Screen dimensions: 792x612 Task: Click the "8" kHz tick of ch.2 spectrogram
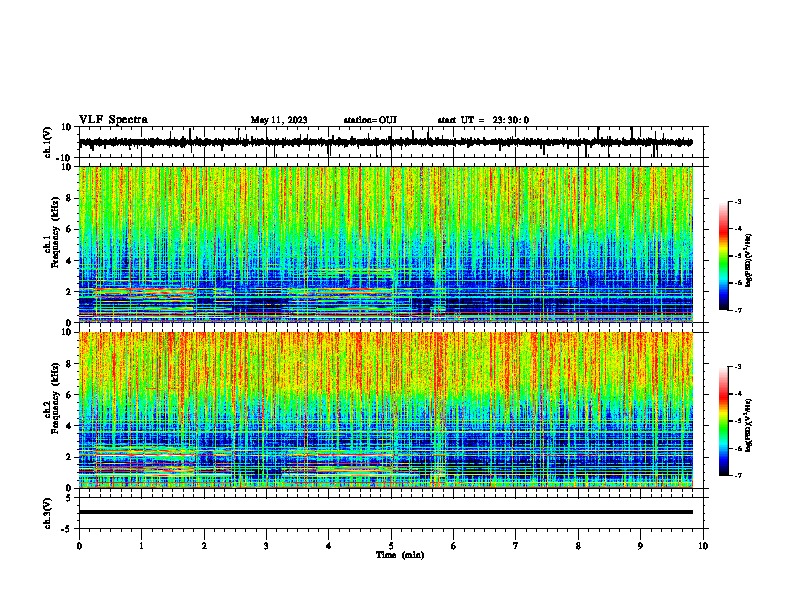coord(69,364)
